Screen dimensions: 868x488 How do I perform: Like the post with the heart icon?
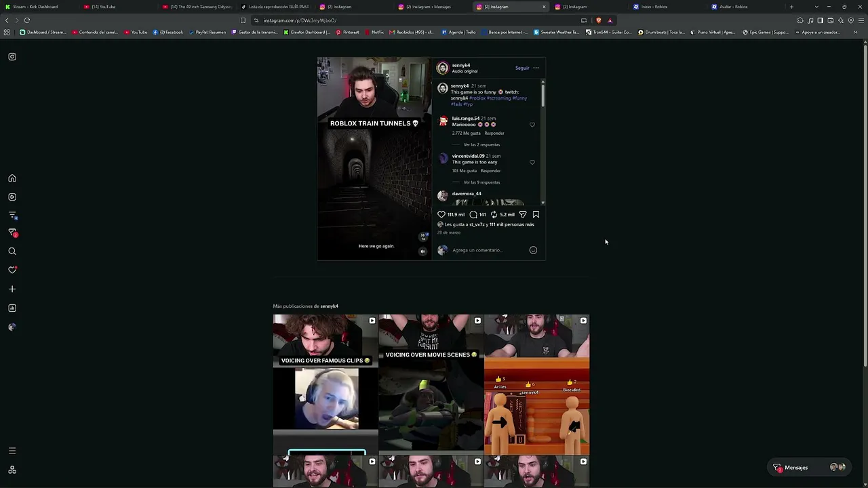(x=441, y=214)
